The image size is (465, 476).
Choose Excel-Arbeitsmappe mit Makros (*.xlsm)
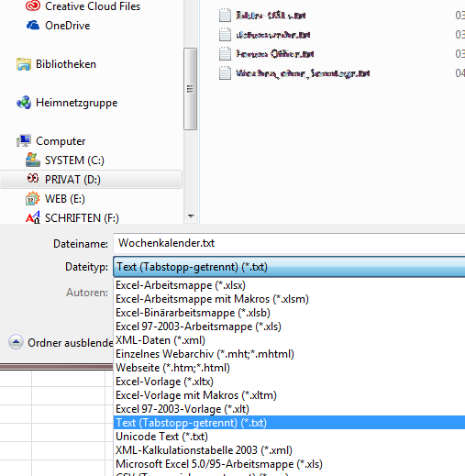coord(289,299)
